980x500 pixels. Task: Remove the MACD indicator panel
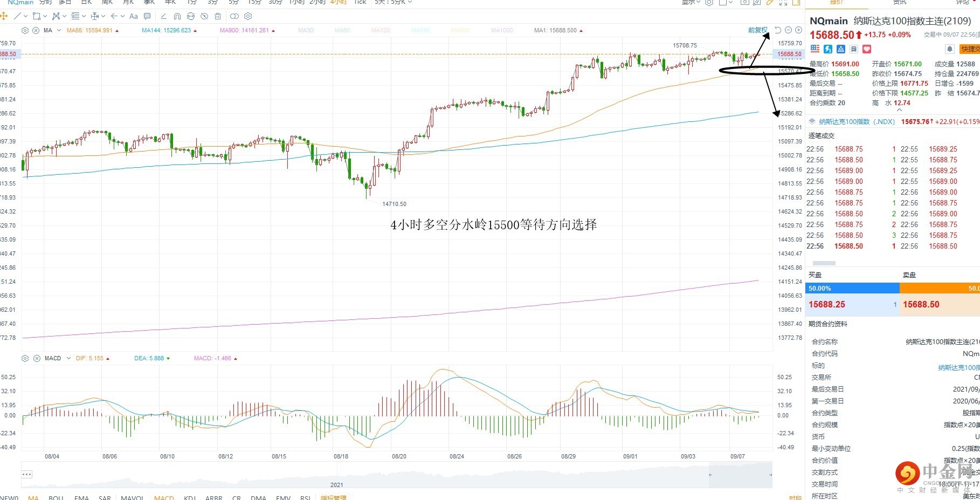point(37,358)
